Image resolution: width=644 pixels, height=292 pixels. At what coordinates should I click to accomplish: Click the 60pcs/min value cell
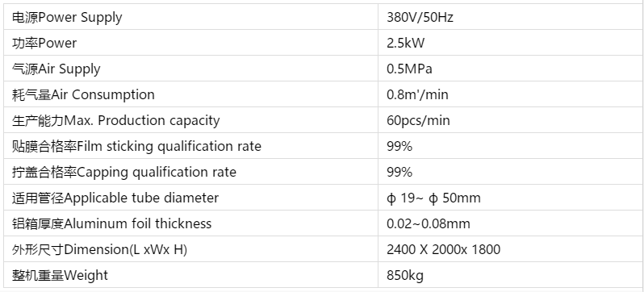pos(511,120)
